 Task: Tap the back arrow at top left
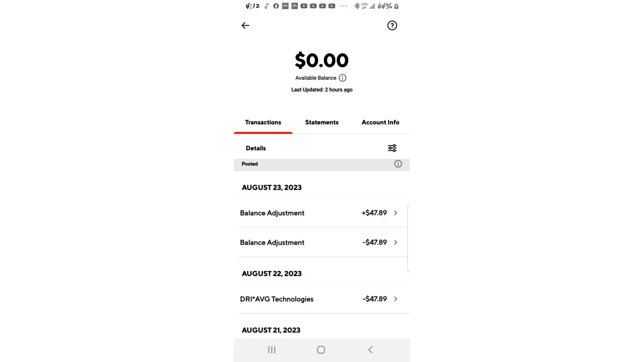click(x=245, y=25)
